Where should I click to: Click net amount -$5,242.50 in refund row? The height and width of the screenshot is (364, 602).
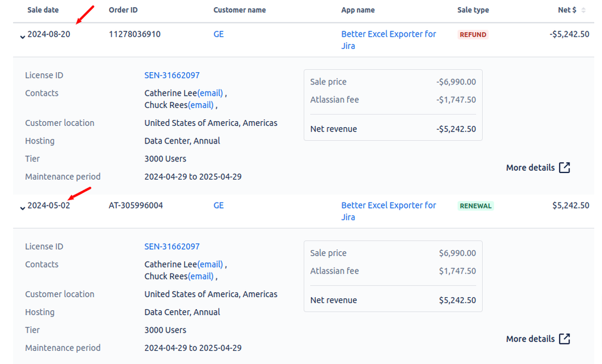click(569, 34)
